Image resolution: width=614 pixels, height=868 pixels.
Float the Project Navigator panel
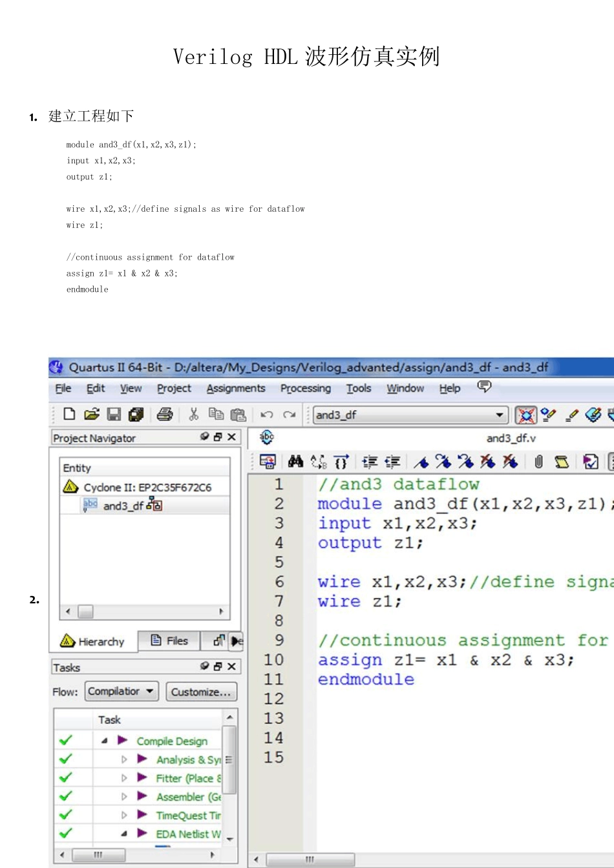point(218,437)
